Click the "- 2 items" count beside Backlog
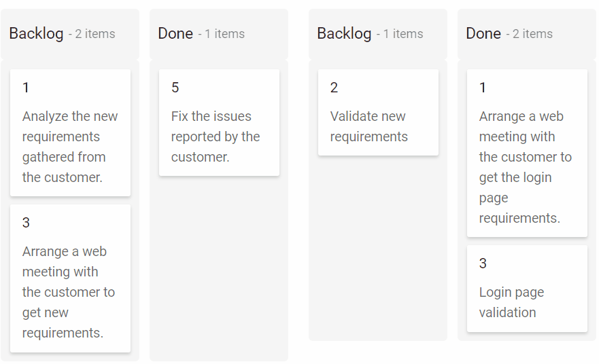 92,34
